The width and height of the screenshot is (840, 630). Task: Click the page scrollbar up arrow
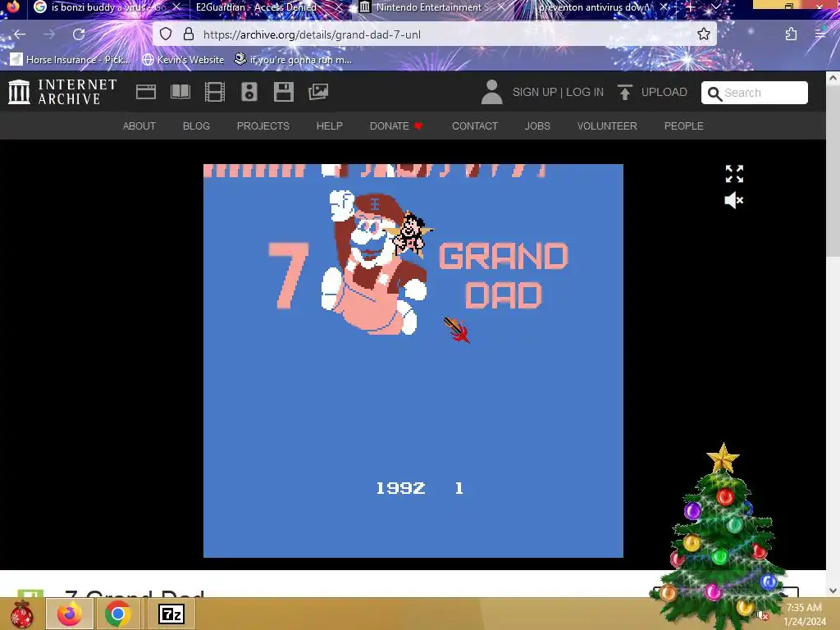(833, 78)
